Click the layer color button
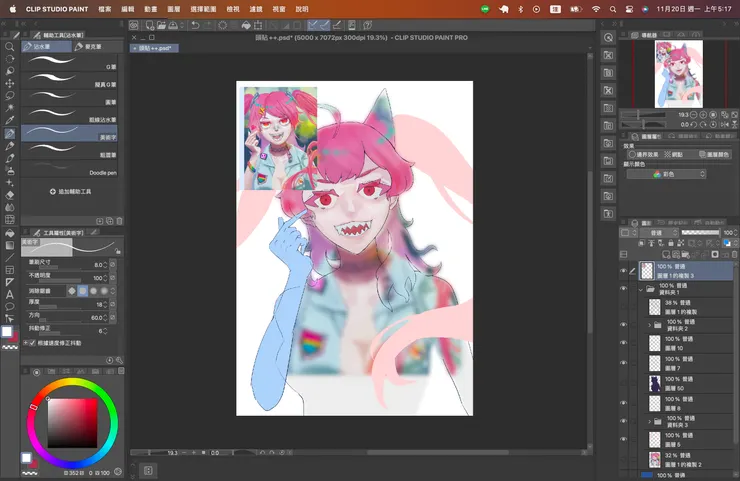The image size is (740, 481). coord(714,154)
